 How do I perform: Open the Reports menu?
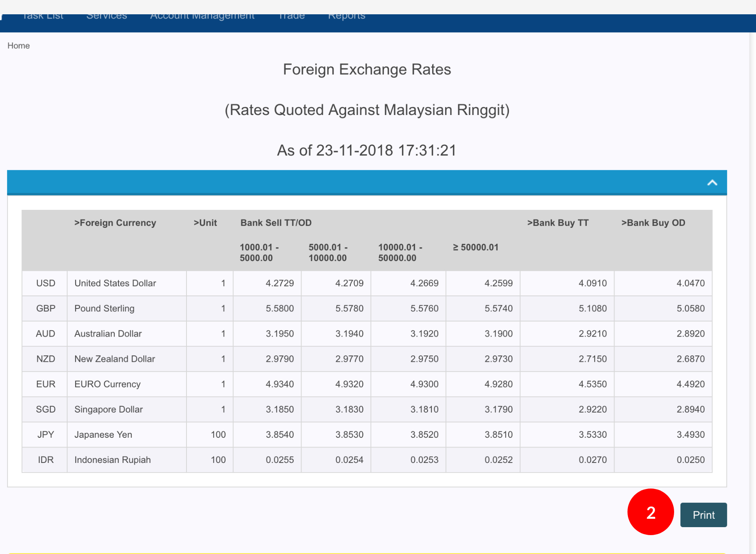click(346, 17)
